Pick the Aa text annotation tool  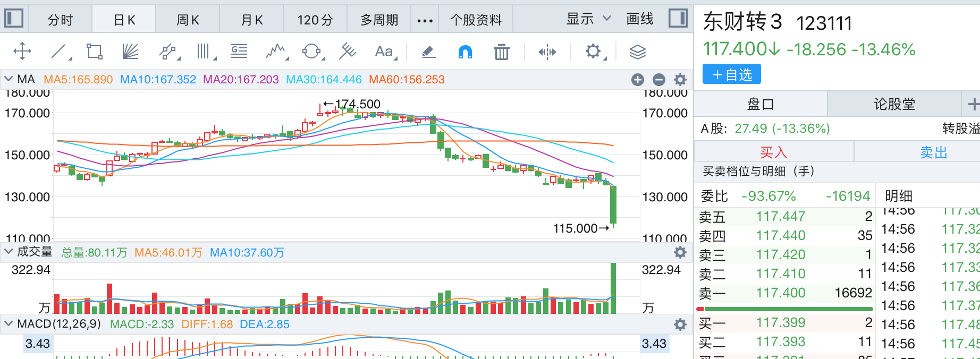(x=384, y=52)
